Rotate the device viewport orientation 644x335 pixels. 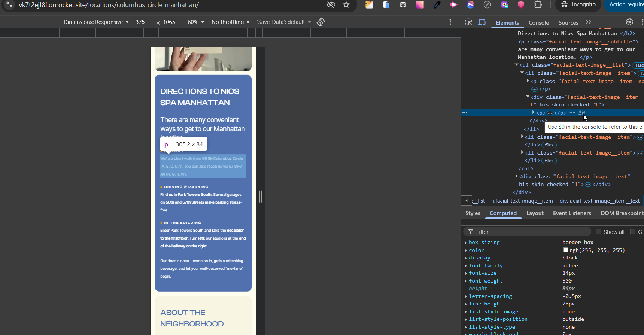pos(321,22)
